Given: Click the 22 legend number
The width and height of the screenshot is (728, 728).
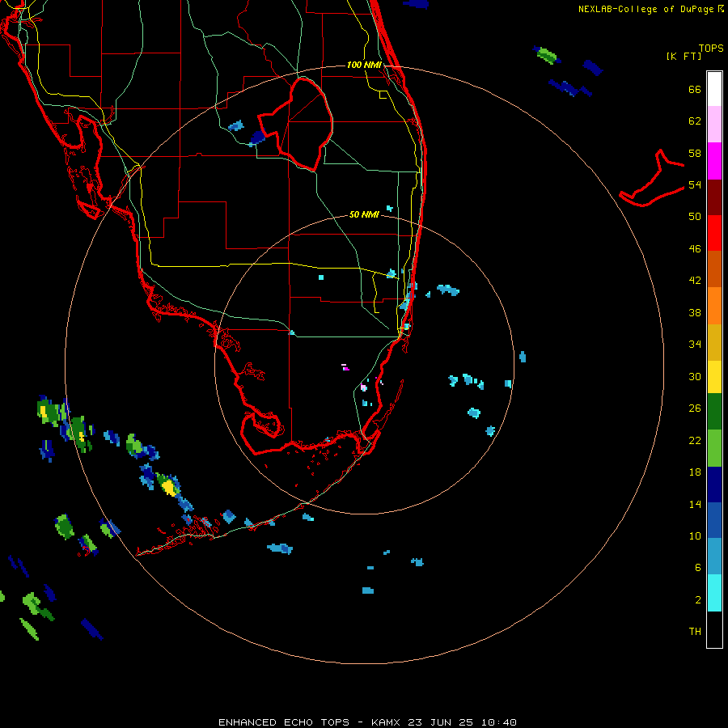Looking at the screenshot, I should point(695,440).
